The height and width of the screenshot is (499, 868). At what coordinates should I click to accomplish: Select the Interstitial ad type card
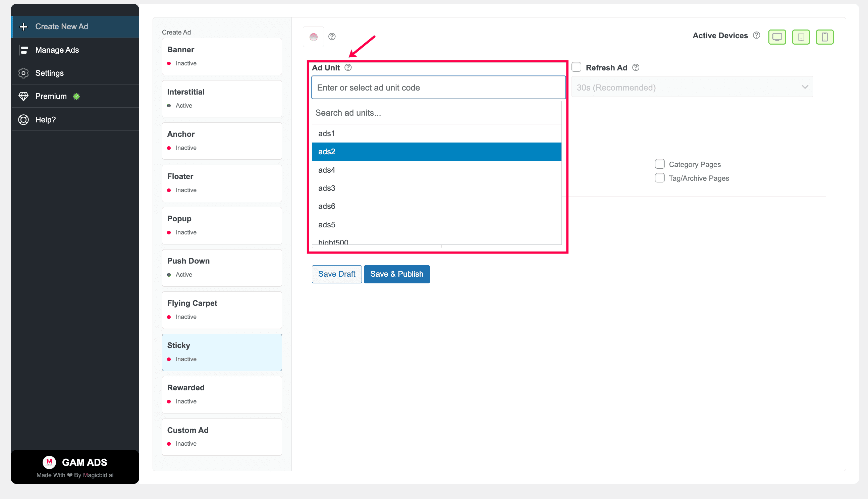(222, 99)
